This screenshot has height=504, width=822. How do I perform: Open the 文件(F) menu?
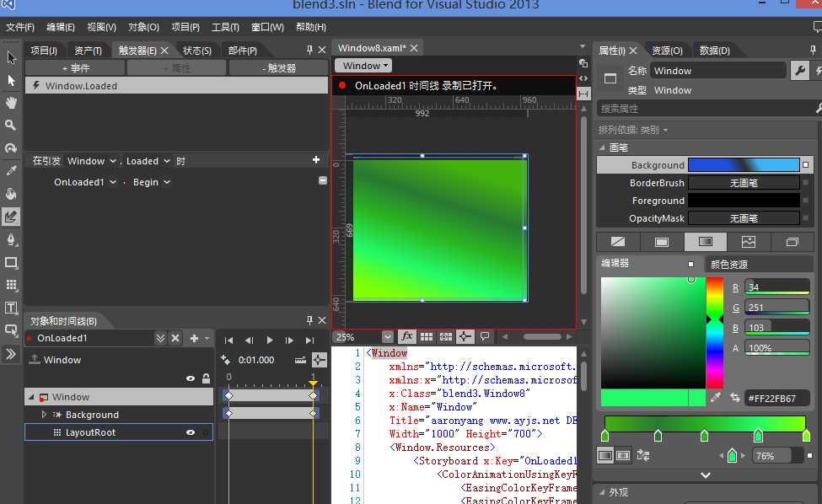pos(20,27)
